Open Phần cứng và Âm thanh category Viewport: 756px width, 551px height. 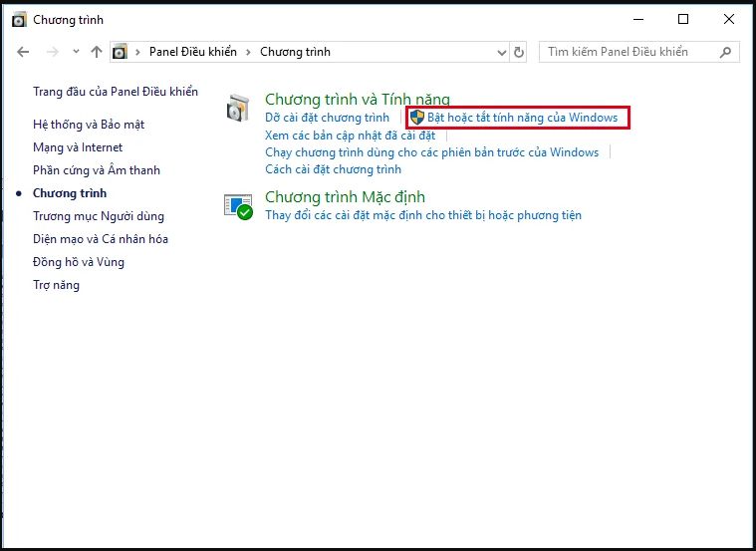97,170
